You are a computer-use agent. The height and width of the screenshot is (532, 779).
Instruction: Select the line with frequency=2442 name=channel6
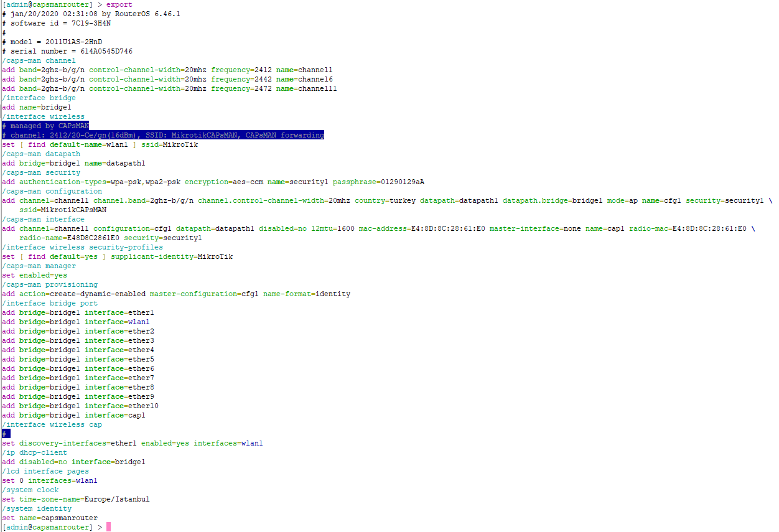coord(167,79)
